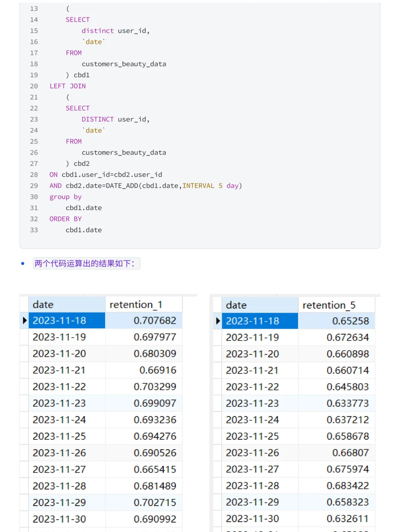
Task: Click SELECT keyword on line 14
Action: tap(78, 20)
